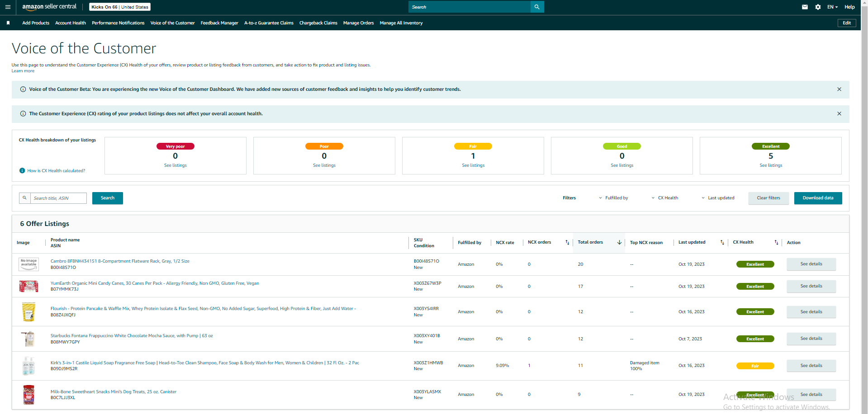
Task: Focus the top header search field
Action: [x=470, y=7]
